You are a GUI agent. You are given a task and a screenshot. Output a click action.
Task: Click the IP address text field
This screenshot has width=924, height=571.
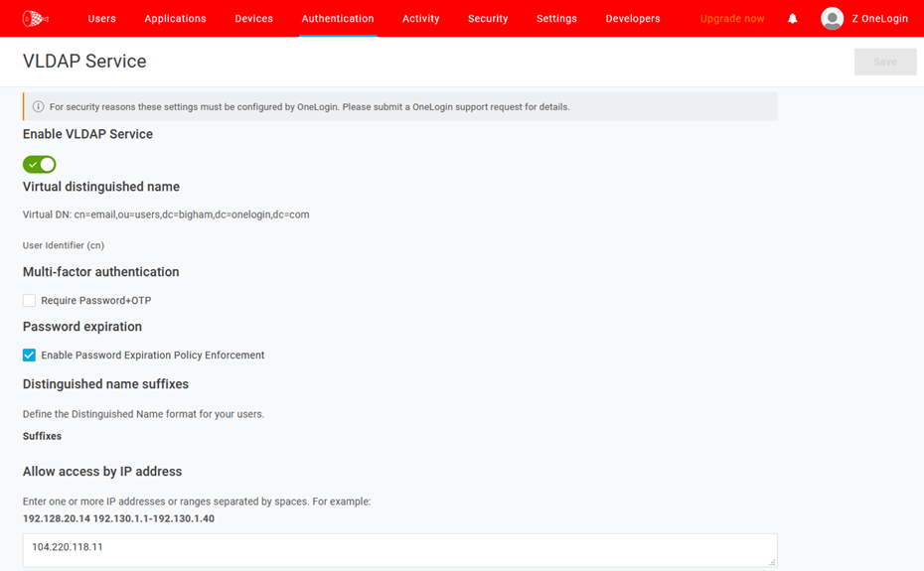(x=400, y=550)
